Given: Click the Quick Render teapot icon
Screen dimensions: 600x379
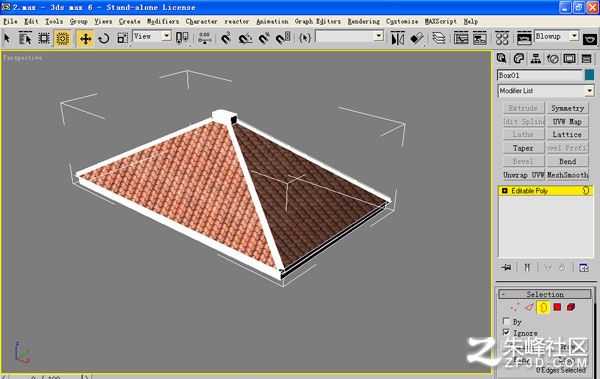Looking at the screenshot, I should pyautogui.click(x=590, y=39).
